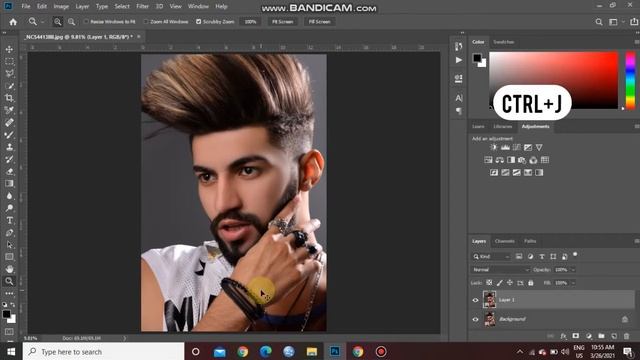Screen dimensions: 640x360
Task: Uncheck Scrubby Zoom checkbox
Action: point(198,22)
